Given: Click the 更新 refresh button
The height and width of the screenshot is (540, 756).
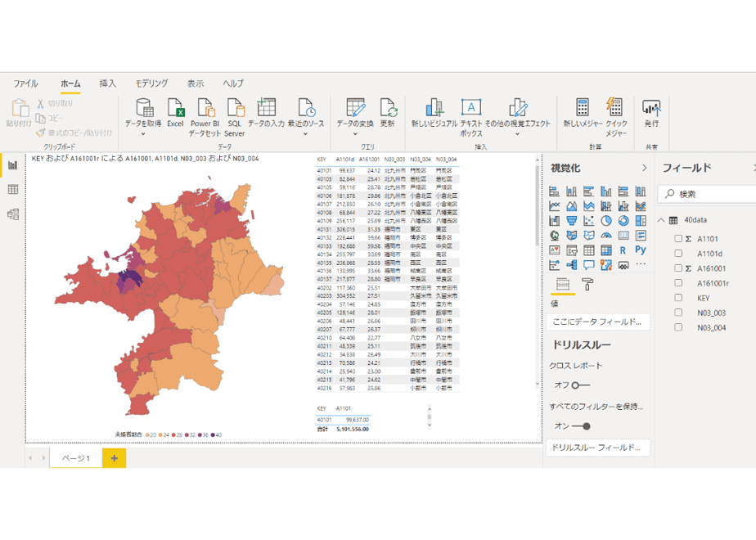Looking at the screenshot, I should [x=388, y=113].
